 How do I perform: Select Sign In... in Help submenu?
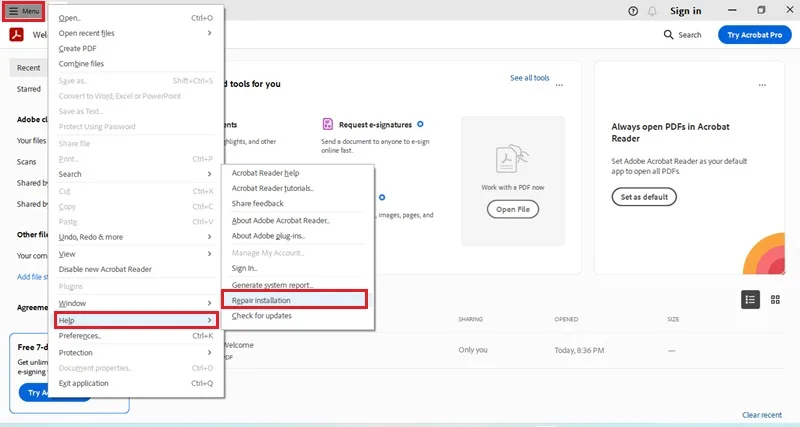pos(297,268)
